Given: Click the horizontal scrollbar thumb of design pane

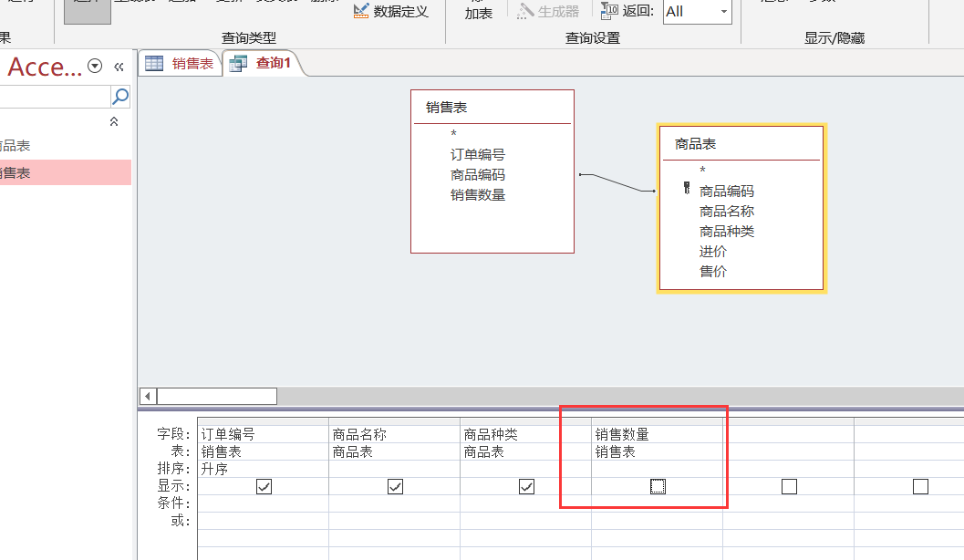Looking at the screenshot, I should pyautogui.click(x=217, y=396).
